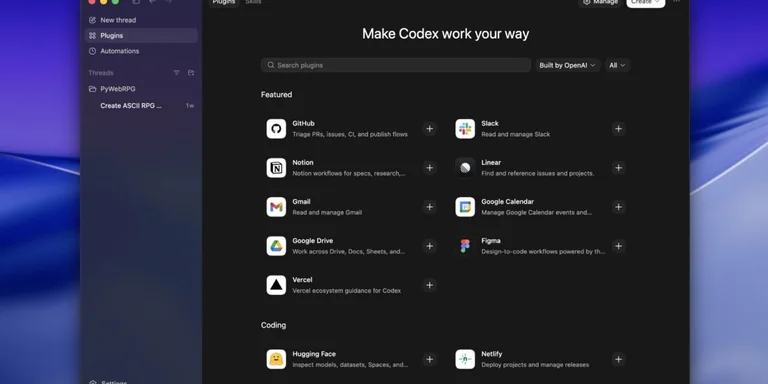Add the Notion plugin with its plus button
Image resolution: width=768 pixels, height=384 pixels.
pyautogui.click(x=430, y=168)
